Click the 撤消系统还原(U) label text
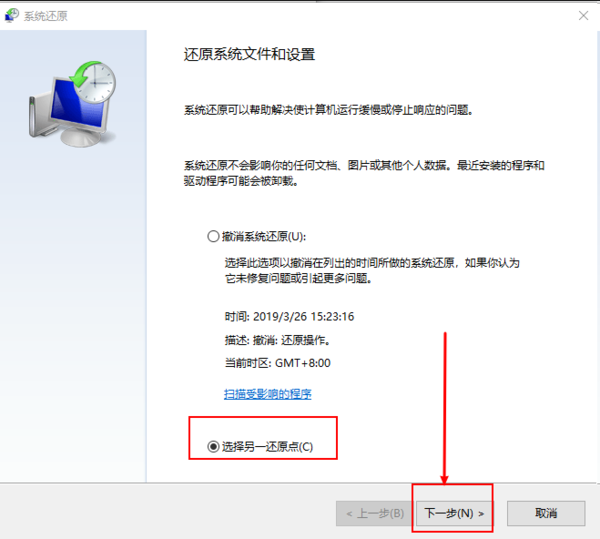The height and width of the screenshot is (539, 600). pyautogui.click(x=264, y=236)
